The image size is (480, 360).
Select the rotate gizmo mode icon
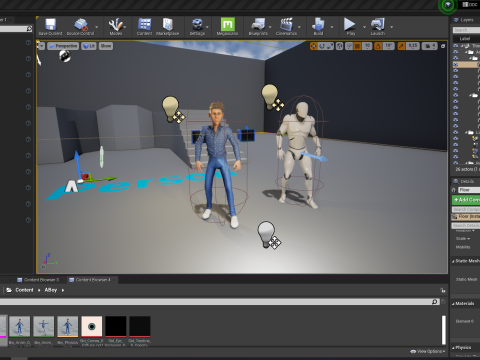pyautogui.click(x=322, y=46)
